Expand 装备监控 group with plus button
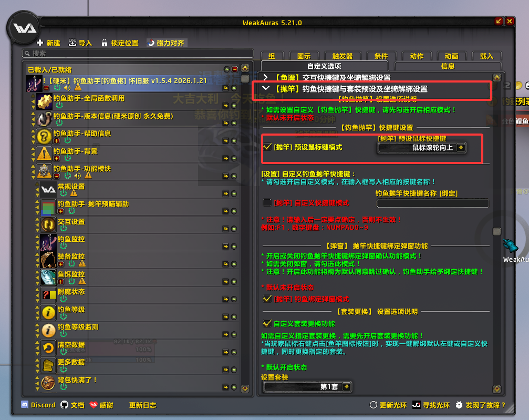This screenshot has height=420, width=529. click(x=61, y=264)
